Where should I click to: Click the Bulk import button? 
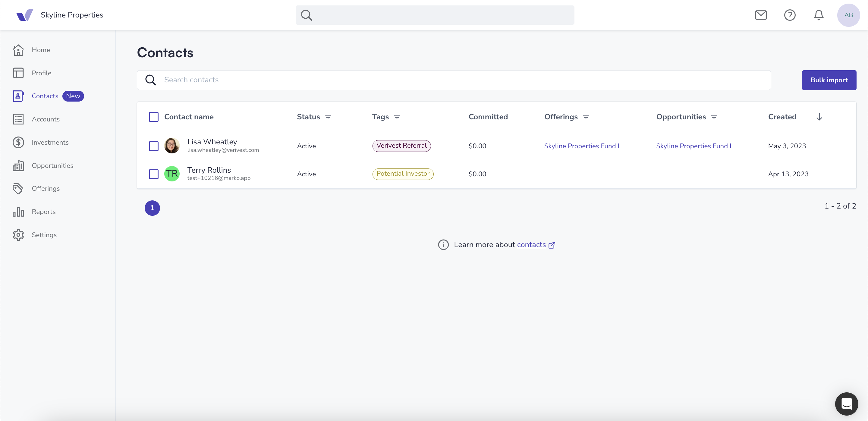829,80
